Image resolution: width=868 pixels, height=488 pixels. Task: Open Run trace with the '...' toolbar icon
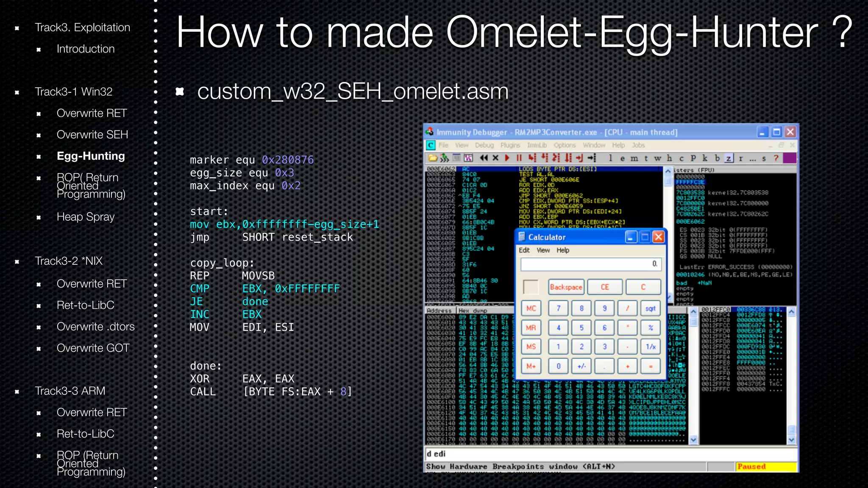(x=753, y=159)
